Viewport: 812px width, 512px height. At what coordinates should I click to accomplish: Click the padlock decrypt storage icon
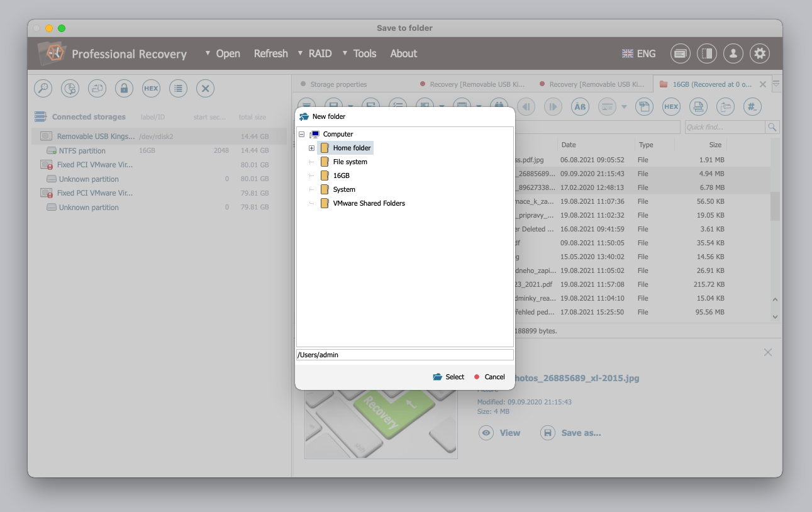coord(124,89)
